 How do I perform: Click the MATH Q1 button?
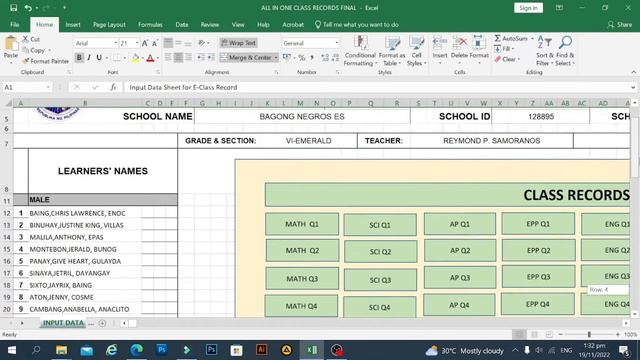click(302, 224)
